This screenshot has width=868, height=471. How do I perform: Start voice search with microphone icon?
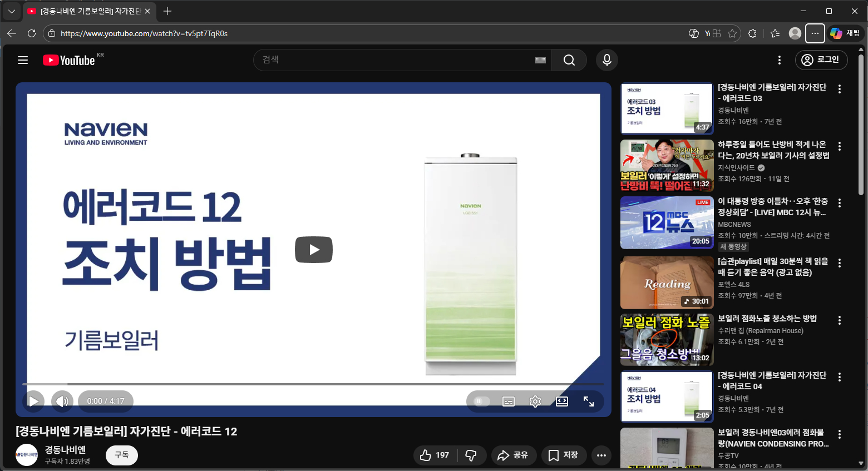coord(607,60)
